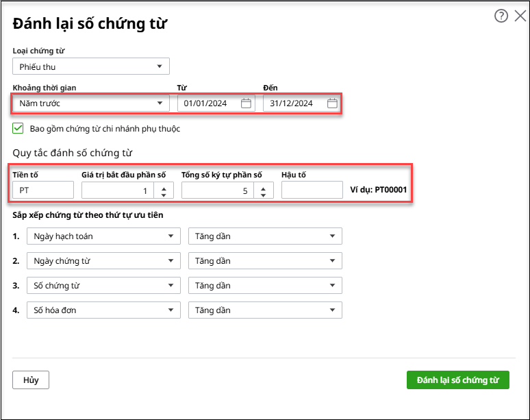Screen dimensions: 530x420
Task: Open the calendar picker for Đến date
Action: click(332, 103)
